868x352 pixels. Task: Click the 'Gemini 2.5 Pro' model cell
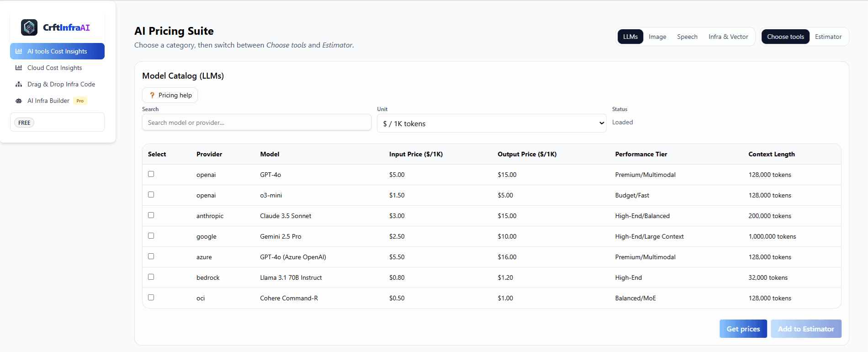coord(281,236)
